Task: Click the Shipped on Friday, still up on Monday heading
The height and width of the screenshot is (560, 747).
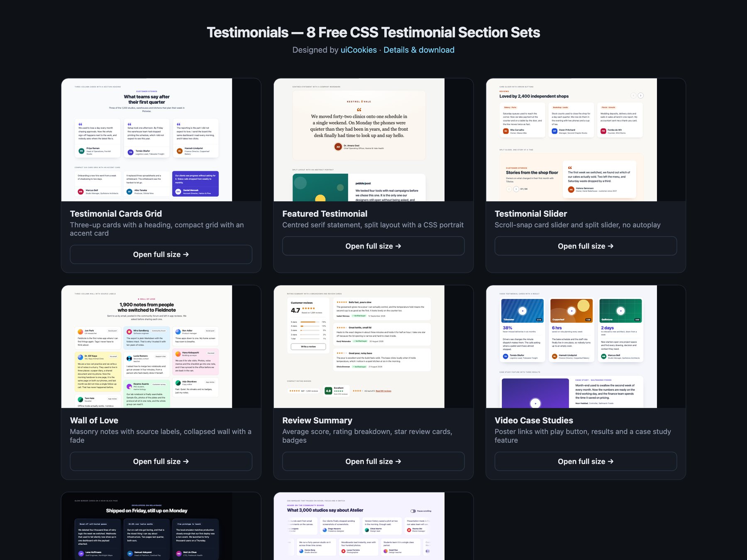Action: 146,511
